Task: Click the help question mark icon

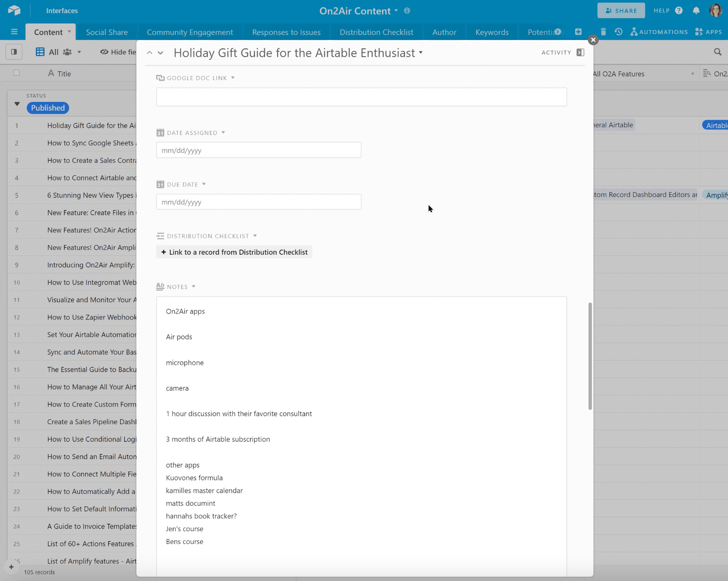Action: (679, 10)
